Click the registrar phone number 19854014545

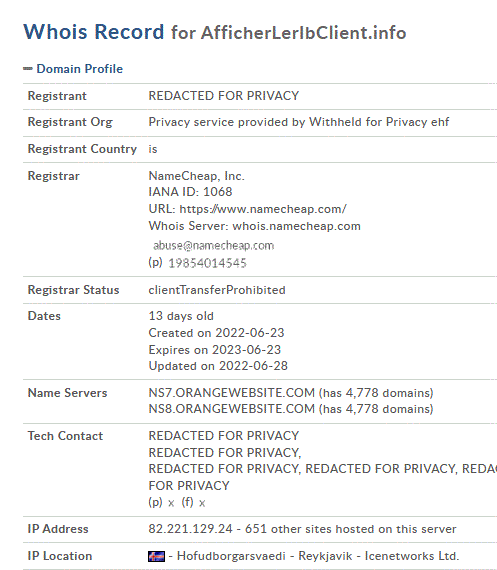click(207, 263)
